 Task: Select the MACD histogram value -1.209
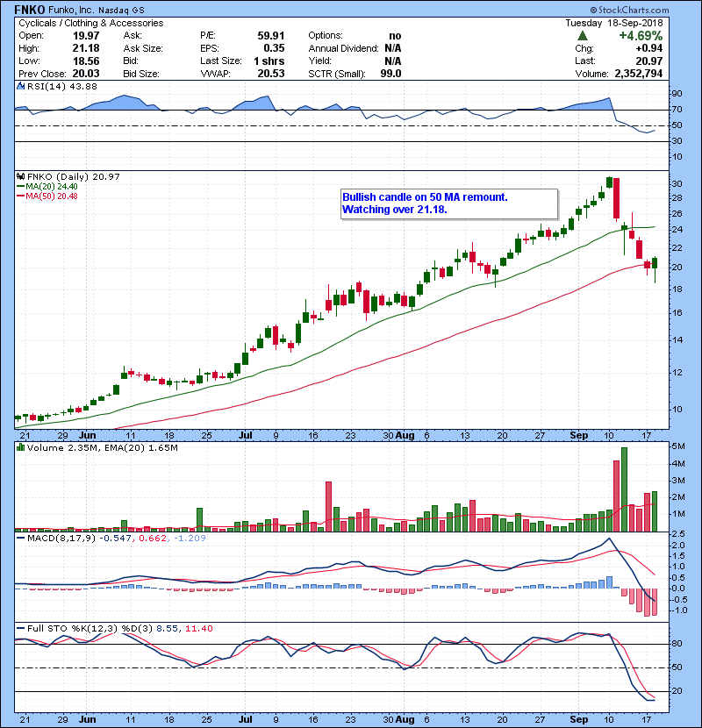pos(190,539)
